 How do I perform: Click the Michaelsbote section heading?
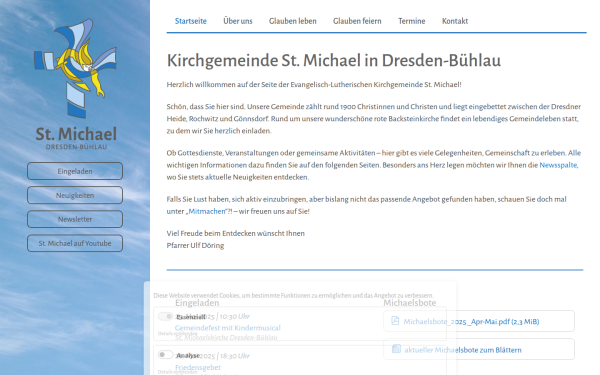[410, 303]
